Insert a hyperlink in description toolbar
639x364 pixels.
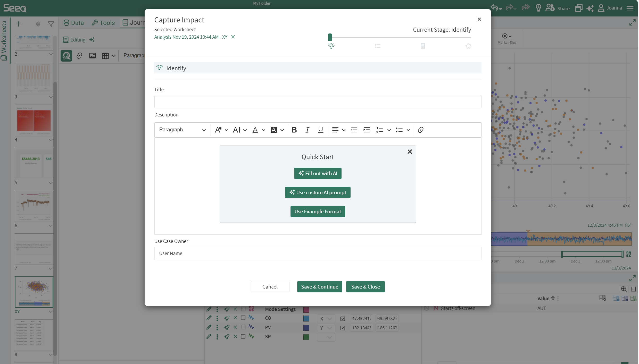tap(420, 130)
